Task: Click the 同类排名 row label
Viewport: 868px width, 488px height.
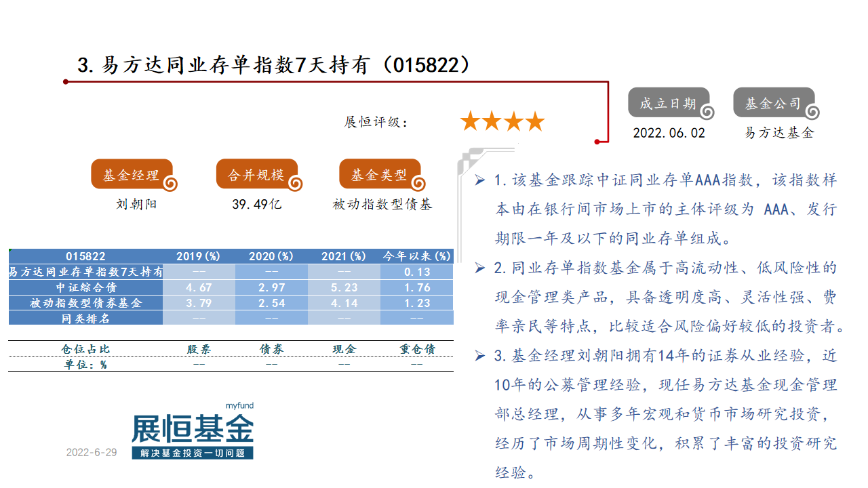Action: coord(85,319)
